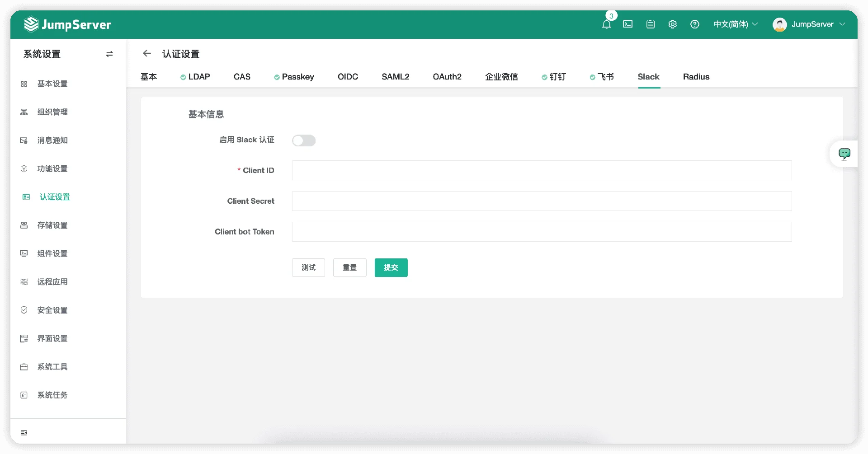Click the sidebar switch arrows icon
This screenshot has width=868, height=454.
tap(109, 54)
